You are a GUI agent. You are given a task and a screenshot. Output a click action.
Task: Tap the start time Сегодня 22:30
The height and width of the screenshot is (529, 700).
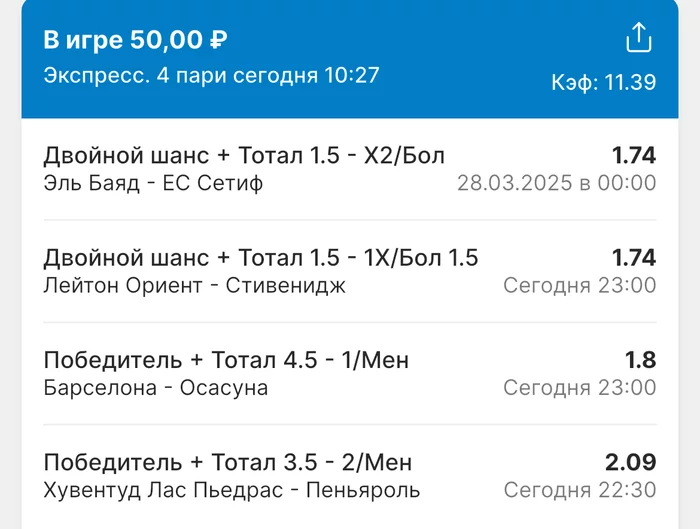point(579,491)
